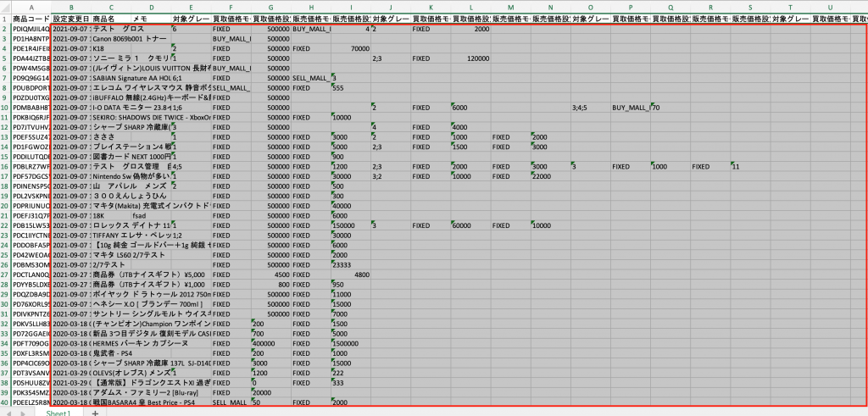868x416 pixels.
Task: Select the product code cell 'PDFT709OG'
Action: click(x=31, y=343)
